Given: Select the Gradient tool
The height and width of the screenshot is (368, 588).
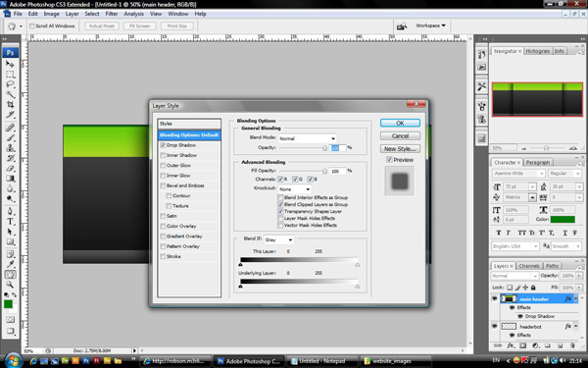Looking at the screenshot, I should [x=10, y=179].
